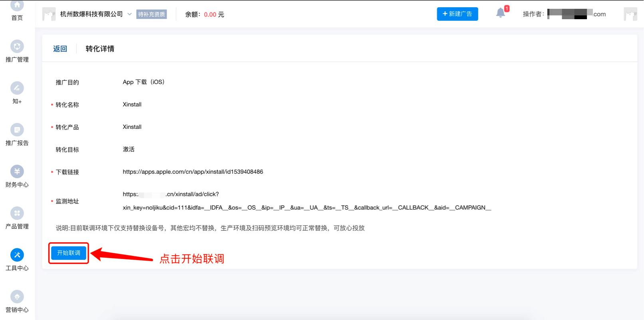Click the 操作者 operator label
The width and height of the screenshot is (644, 320).
(x=533, y=14)
